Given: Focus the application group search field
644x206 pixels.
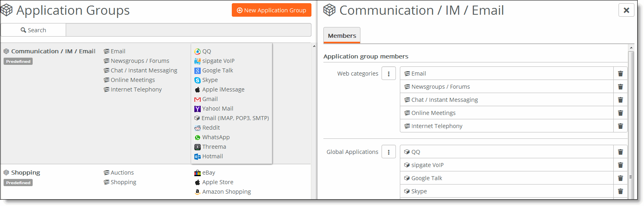Looking at the screenshot, I should coord(188,30).
